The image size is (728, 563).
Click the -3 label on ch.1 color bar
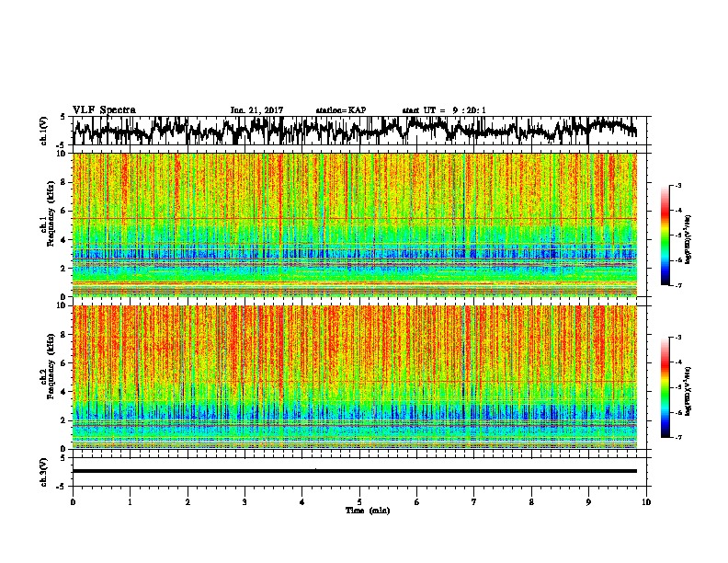click(678, 185)
